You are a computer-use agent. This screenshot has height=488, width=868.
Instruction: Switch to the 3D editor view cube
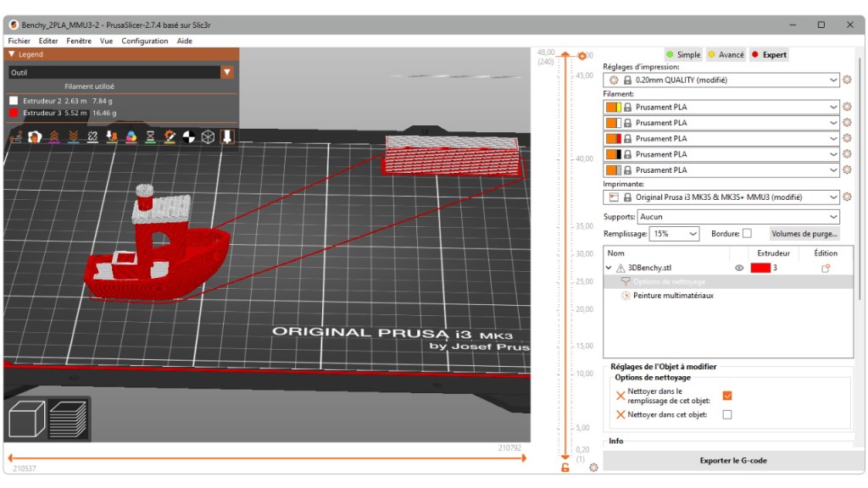coord(27,419)
